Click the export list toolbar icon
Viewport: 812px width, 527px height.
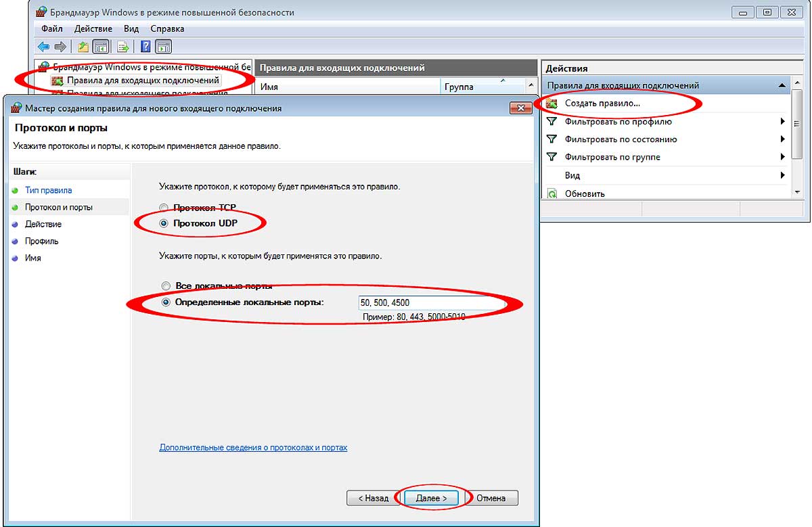tap(123, 47)
